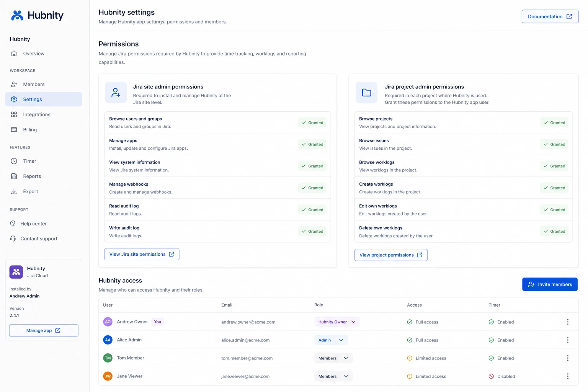Click Manage app button
Screen dimensions: 588x392
(x=44, y=330)
